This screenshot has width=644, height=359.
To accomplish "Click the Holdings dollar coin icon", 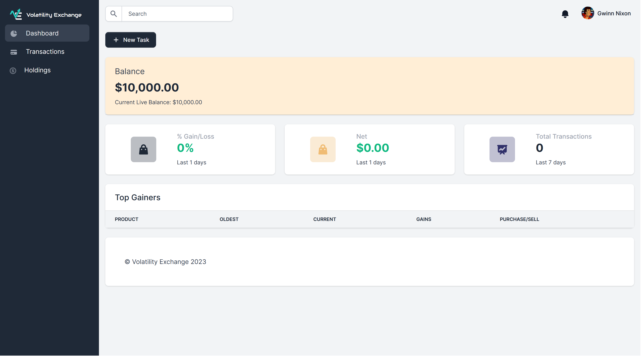I will click(13, 71).
